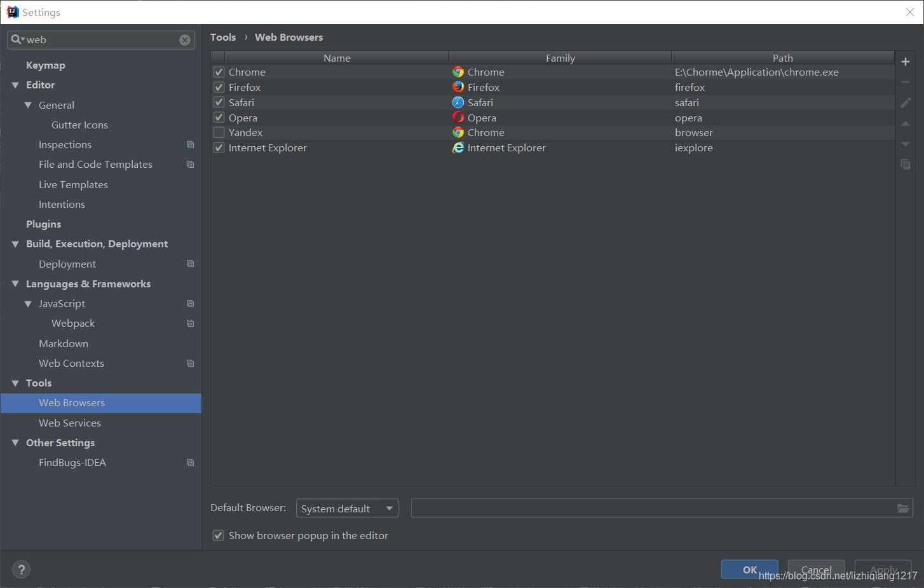The height and width of the screenshot is (588, 924).
Task: Uncheck the Chrome browser checkbox
Action: (x=219, y=72)
